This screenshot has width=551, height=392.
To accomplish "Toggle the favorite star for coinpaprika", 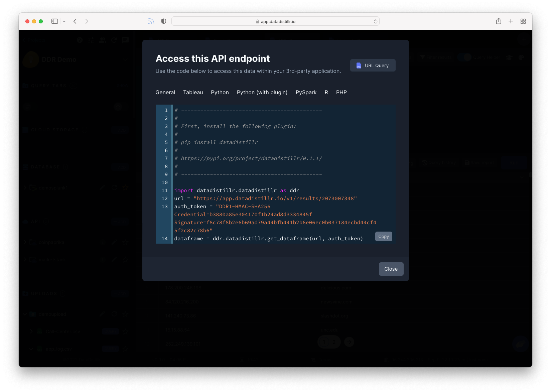I will pos(125,242).
